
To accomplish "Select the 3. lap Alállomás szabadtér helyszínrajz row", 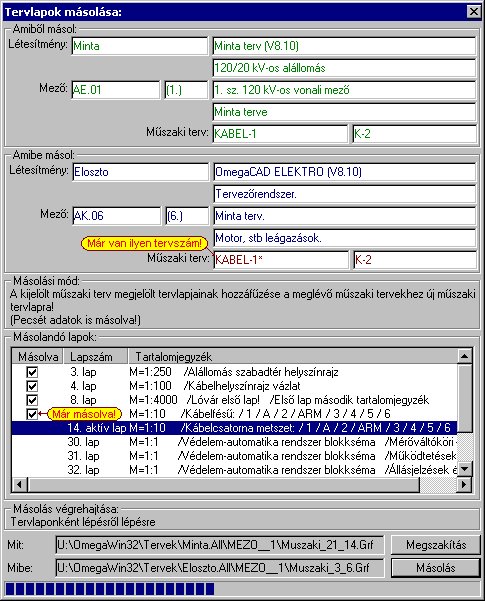I will click(x=235, y=372).
